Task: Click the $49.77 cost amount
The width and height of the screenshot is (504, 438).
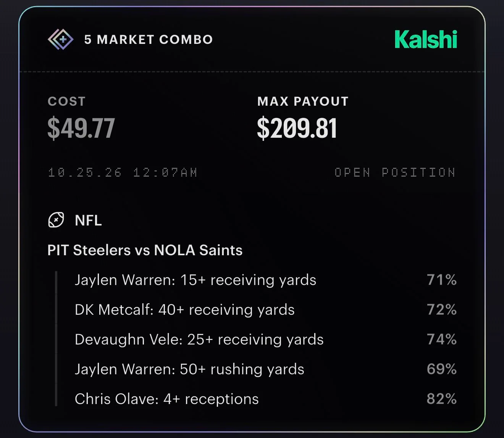Action: 81,128
